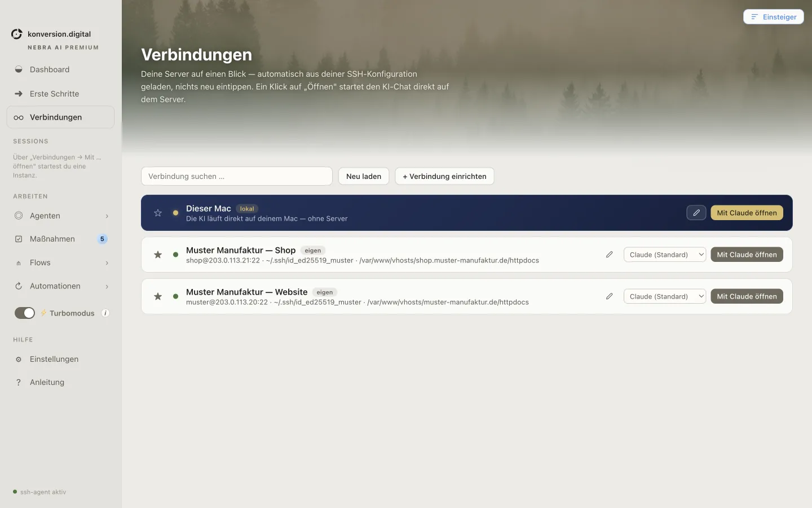The image size is (812, 508).
Task: Open Dieser Mac with Claude
Action: 747,213
